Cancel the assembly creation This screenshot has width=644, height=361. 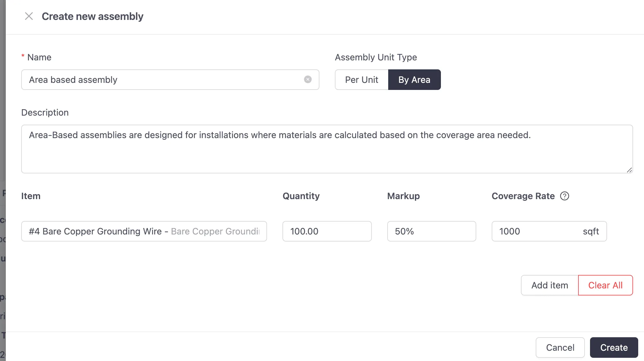coord(560,348)
